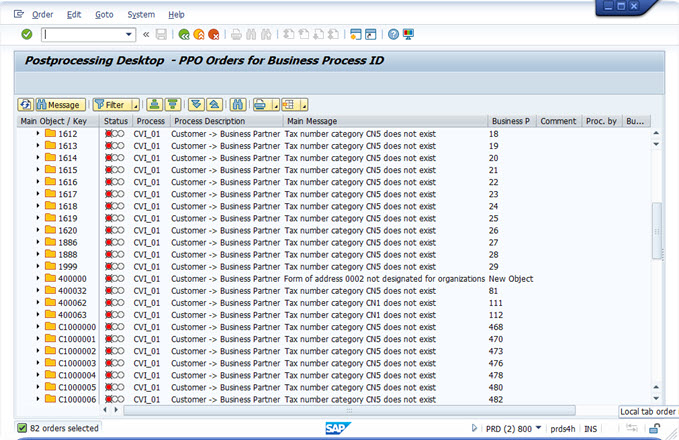
Task: Click the orange Exit icon
Action: pos(199,35)
